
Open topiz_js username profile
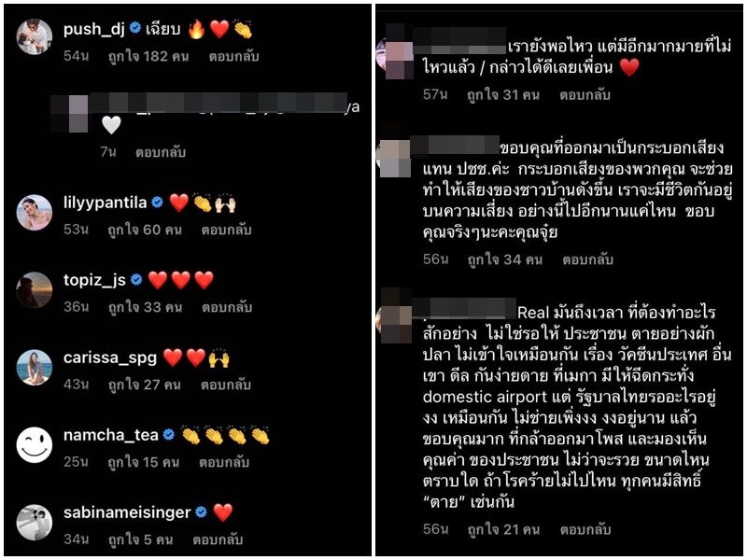[94, 281]
